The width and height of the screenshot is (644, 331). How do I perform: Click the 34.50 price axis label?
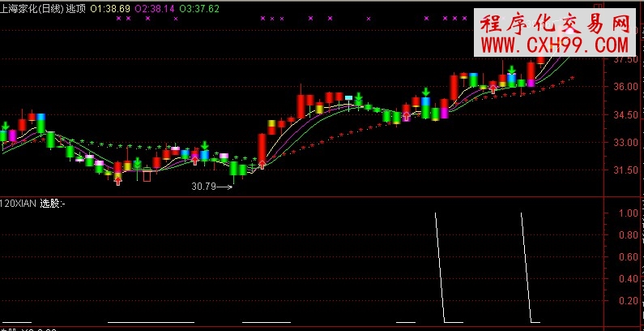(x=625, y=115)
